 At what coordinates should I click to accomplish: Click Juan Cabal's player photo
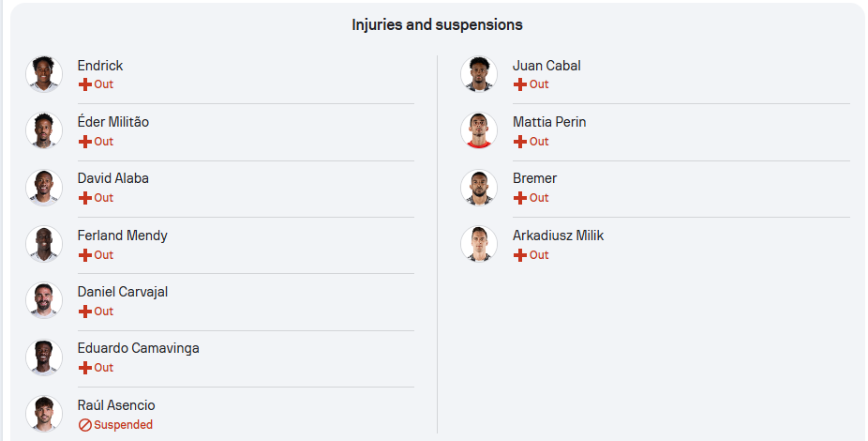click(479, 74)
